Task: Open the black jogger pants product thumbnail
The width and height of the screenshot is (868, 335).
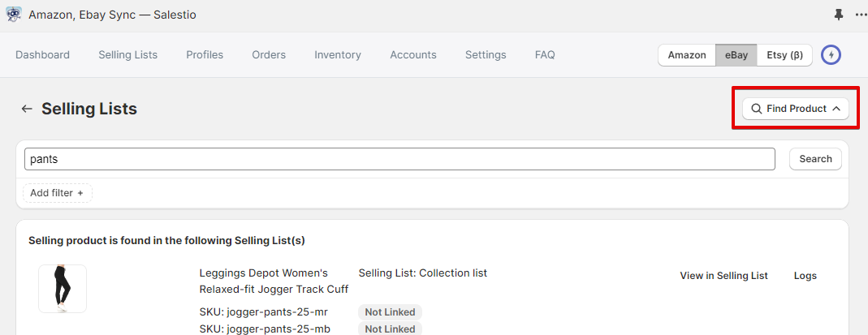Action: pyautogui.click(x=63, y=289)
